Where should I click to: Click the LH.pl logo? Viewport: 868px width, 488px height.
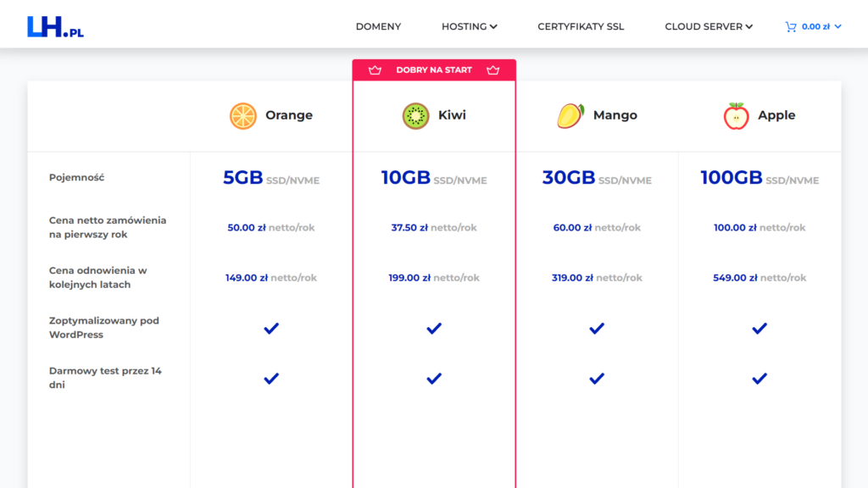click(x=55, y=26)
